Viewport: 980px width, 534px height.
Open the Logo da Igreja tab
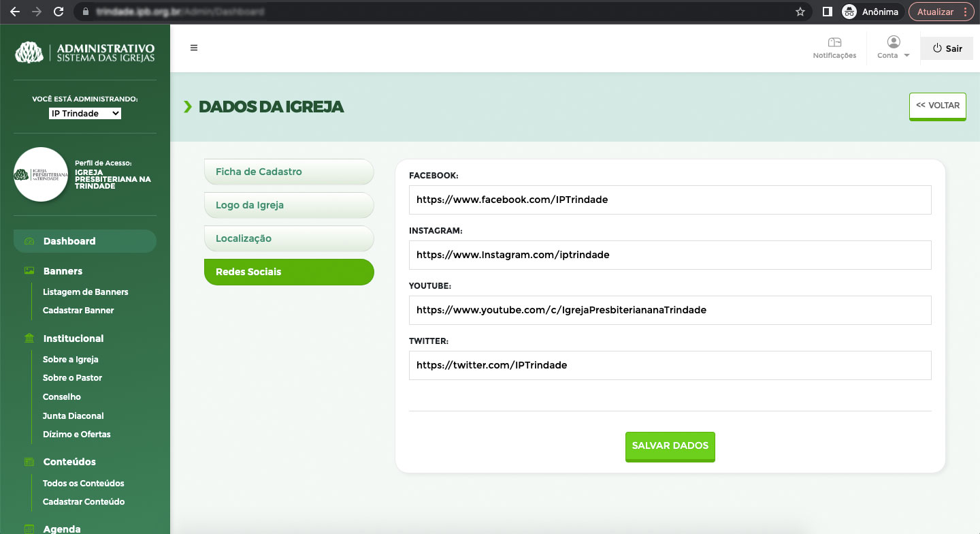[289, 205]
